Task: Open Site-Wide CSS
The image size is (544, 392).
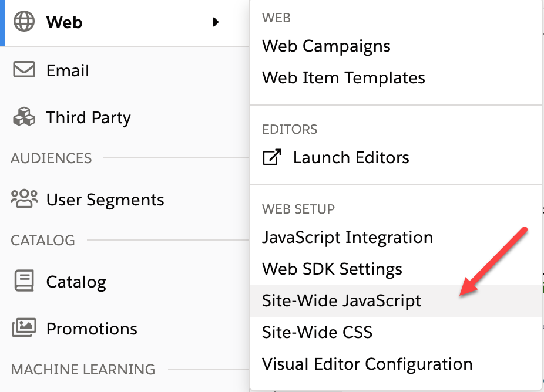Action: click(317, 332)
